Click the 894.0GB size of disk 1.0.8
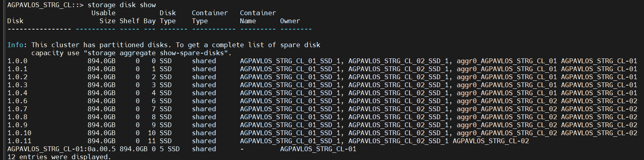Viewport: 644px width, 160px height. pyautogui.click(x=101, y=117)
